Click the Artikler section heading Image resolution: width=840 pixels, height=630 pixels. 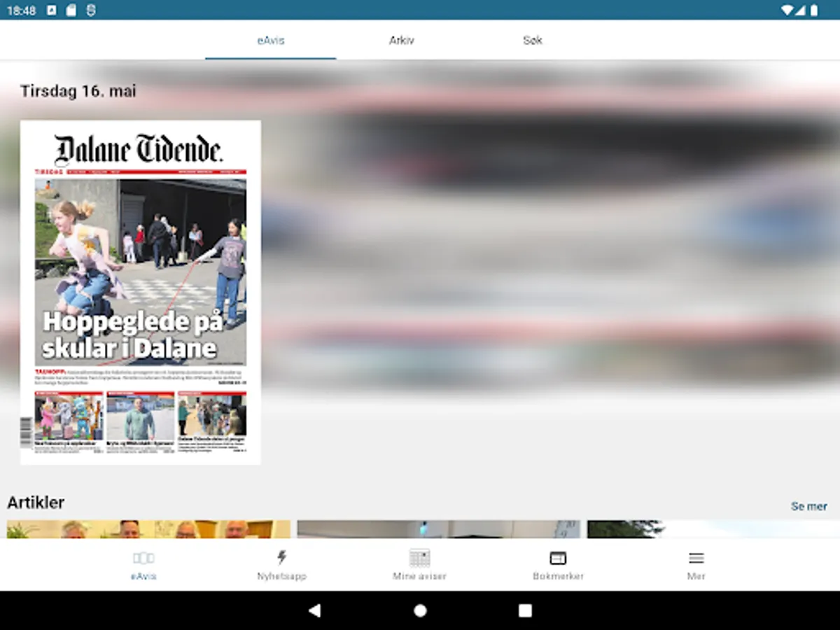coord(36,503)
